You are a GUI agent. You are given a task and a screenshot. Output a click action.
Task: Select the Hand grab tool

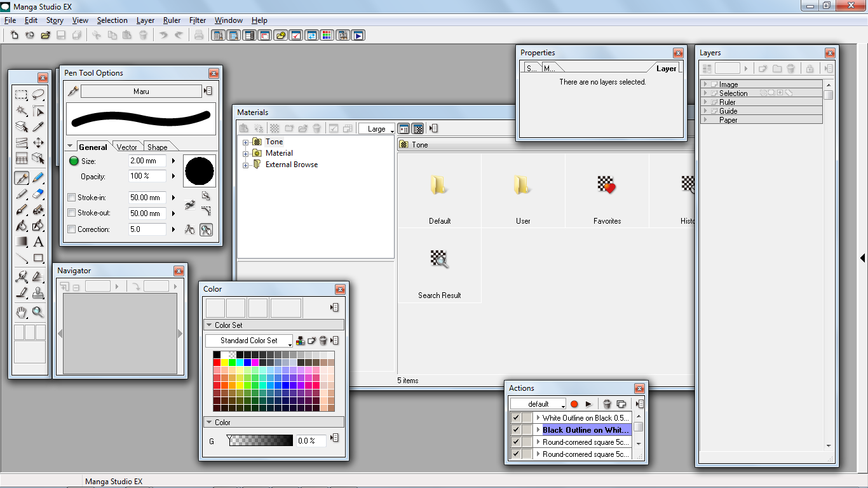pyautogui.click(x=22, y=312)
